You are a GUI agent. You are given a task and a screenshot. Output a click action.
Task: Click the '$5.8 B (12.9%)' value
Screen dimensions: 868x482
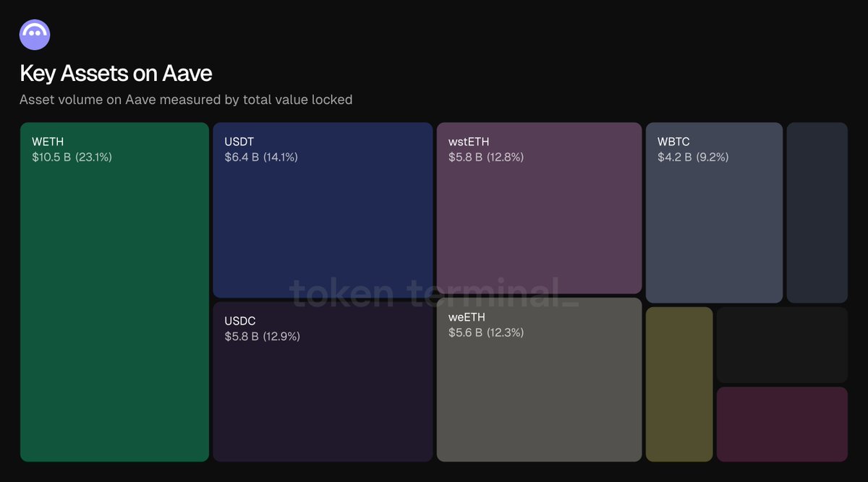262,336
